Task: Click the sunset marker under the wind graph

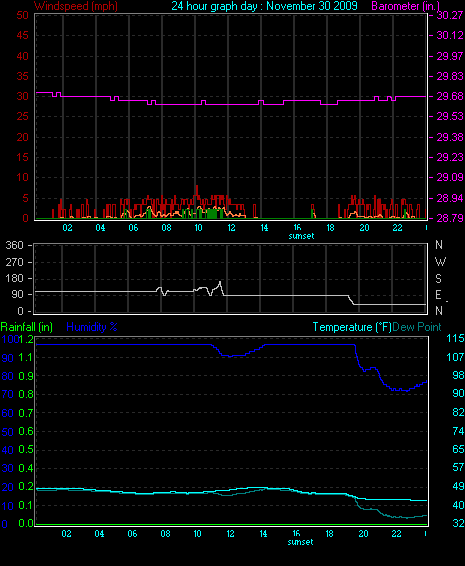Action: pos(301,236)
